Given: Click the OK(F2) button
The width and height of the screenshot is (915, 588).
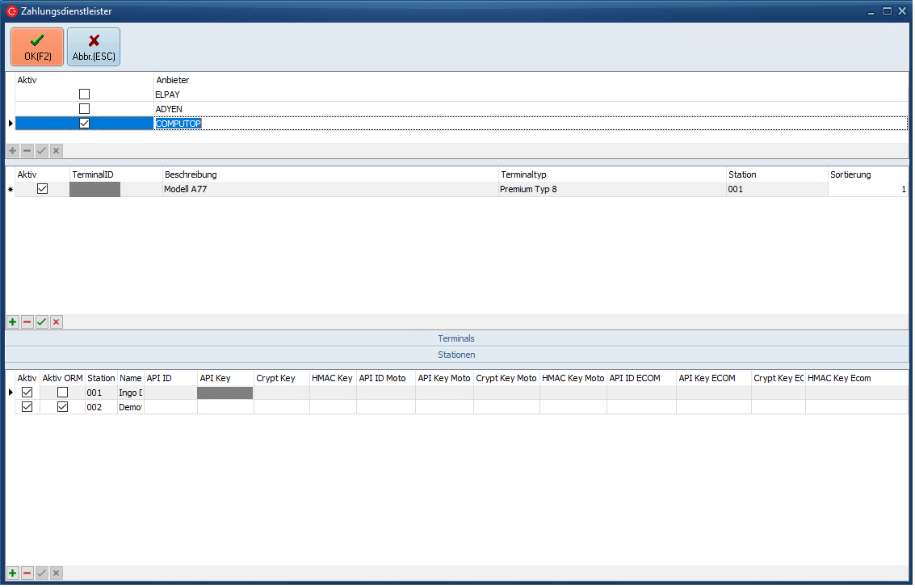Looking at the screenshot, I should click(37, 47).
